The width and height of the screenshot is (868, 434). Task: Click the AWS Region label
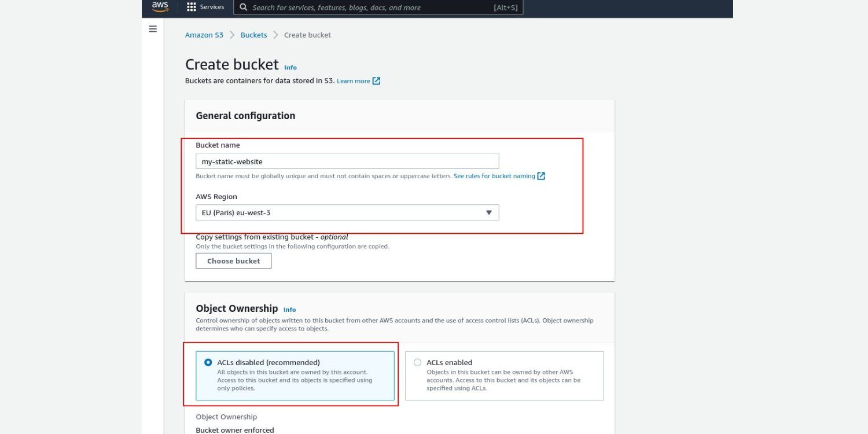coord(216,197)
